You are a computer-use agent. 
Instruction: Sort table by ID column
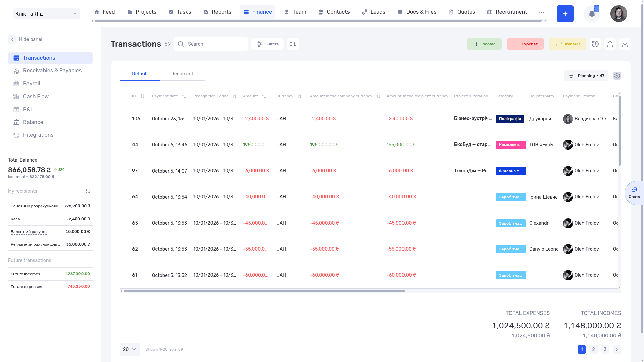click(142, 96)
